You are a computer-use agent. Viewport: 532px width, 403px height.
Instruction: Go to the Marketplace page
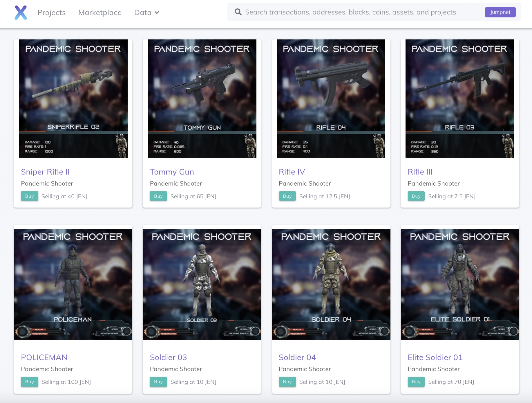tap(100, 12)
